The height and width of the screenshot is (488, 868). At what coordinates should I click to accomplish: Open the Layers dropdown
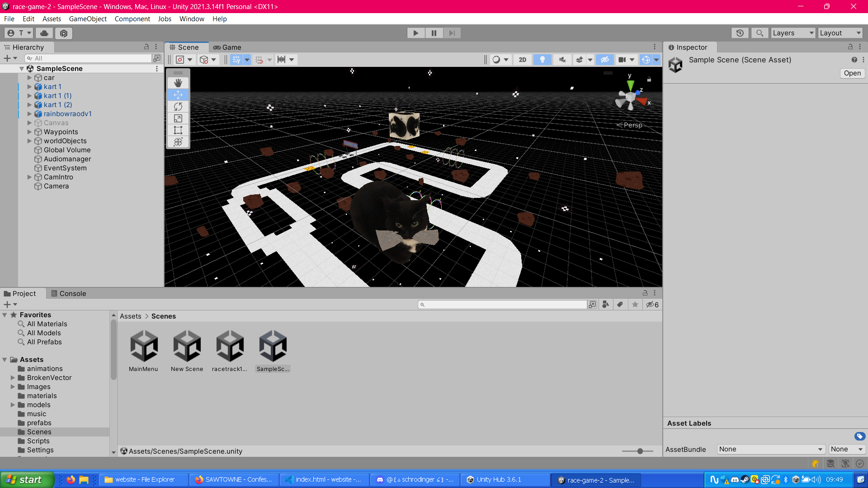[793, 33]
